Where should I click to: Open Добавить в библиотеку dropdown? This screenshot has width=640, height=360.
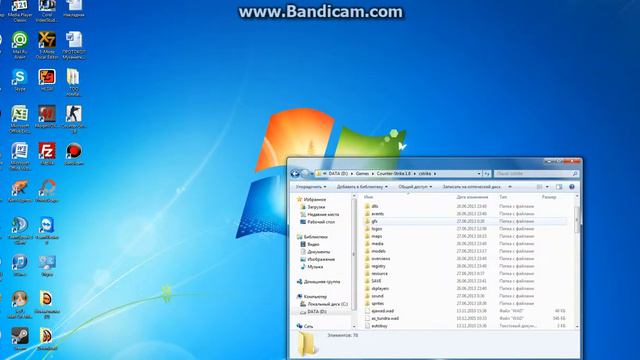362,187
